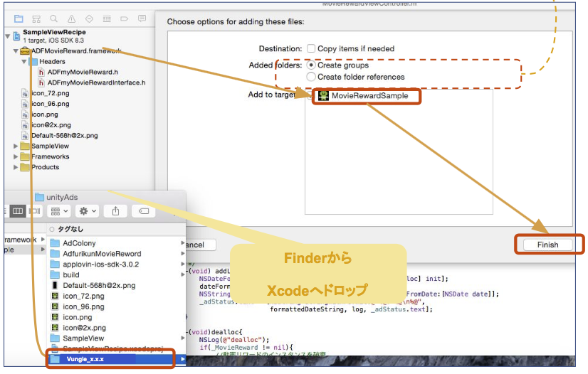
Task: Expand the Frameworks group in navigator
Action: pos(16,156)
